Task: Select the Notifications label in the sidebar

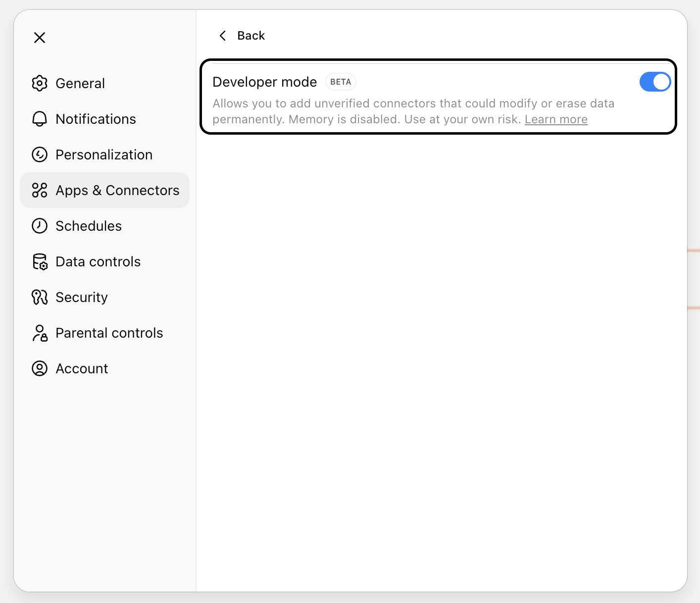Action: [96, 119]
